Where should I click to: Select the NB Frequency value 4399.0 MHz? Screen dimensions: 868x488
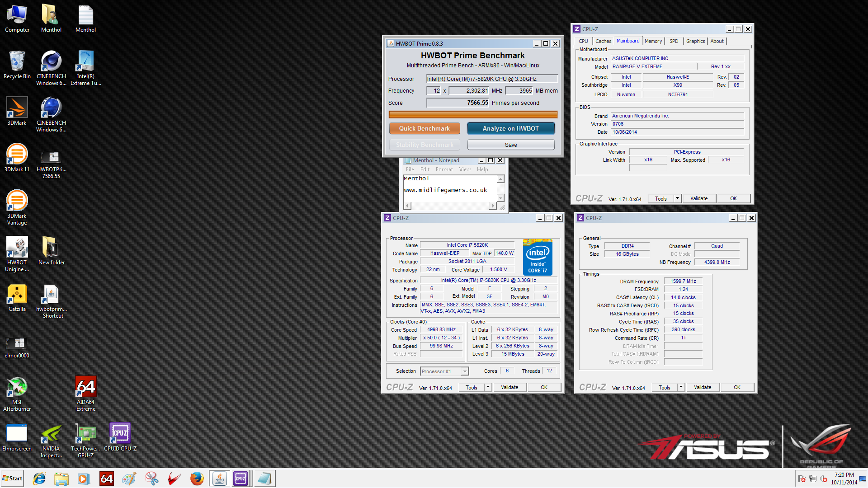click(x=717, y=262)
